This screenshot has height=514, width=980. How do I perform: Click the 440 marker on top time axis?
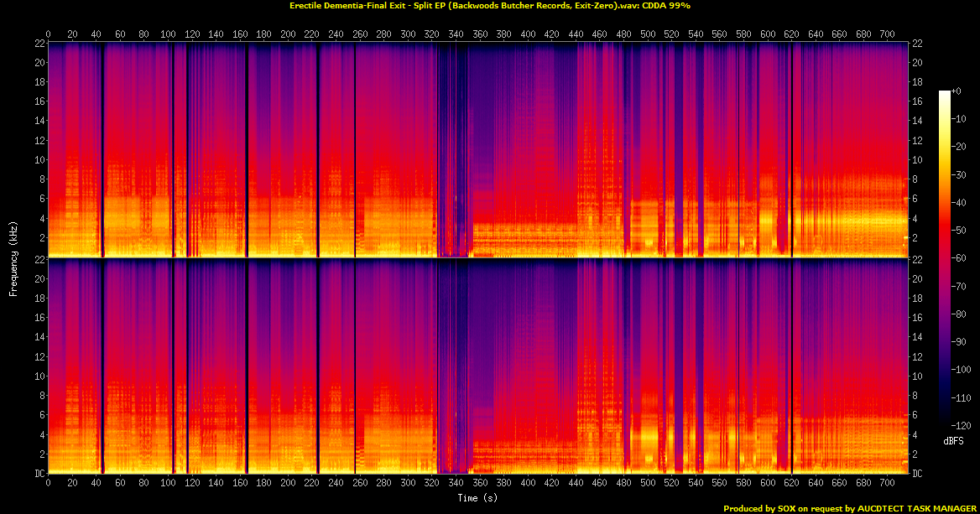pyautogui.click(x=576, y=34)
